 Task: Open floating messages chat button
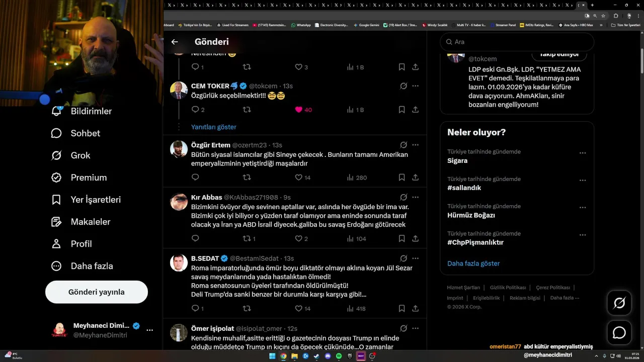tap(619, 333)
